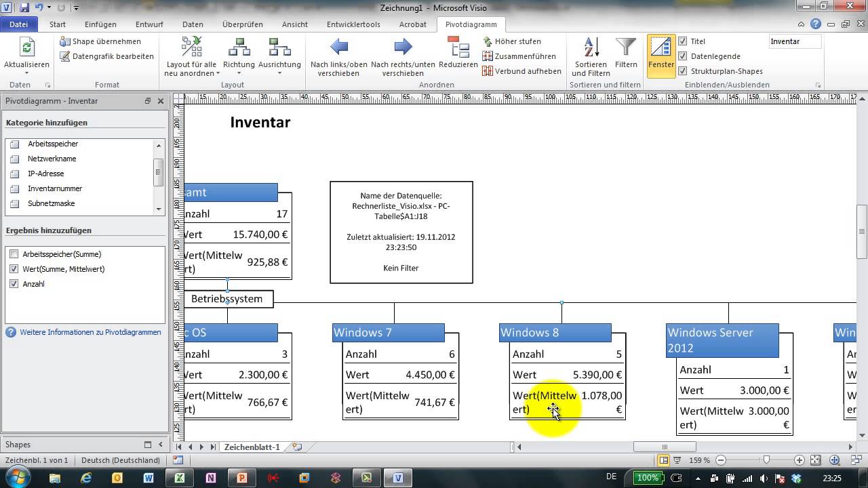Click the horizontal scrollbar thumb
The image size is (868, 488).
665,447
